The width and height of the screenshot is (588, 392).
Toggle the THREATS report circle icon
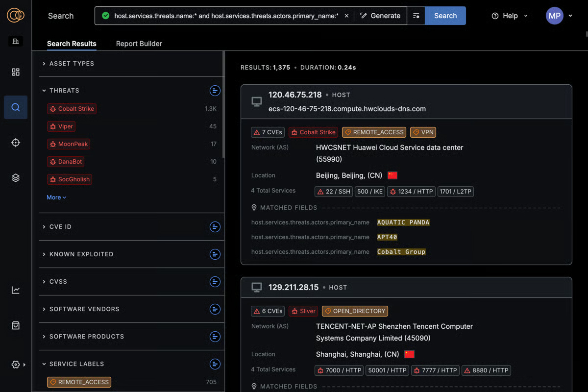tap(215, 91)
